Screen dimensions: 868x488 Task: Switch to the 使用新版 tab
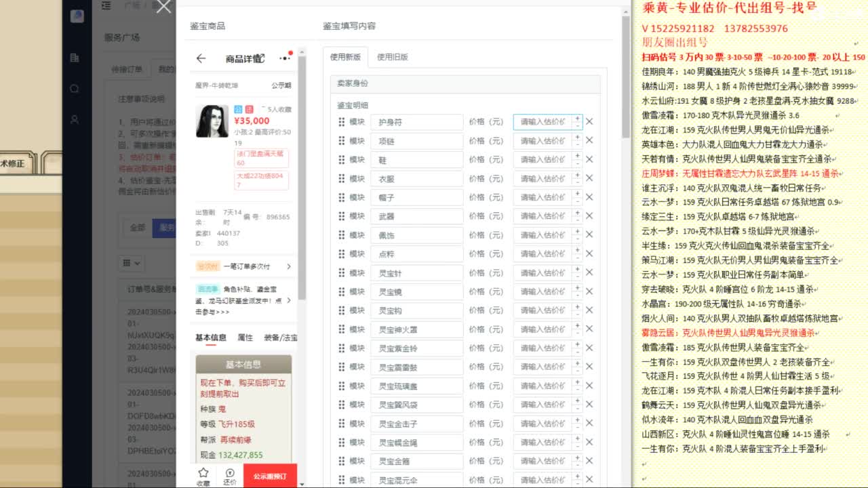point(345,57)
